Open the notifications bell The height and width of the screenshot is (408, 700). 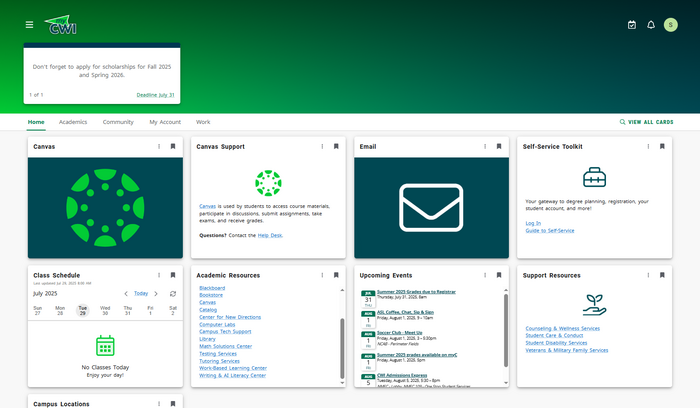click(651, 25)
